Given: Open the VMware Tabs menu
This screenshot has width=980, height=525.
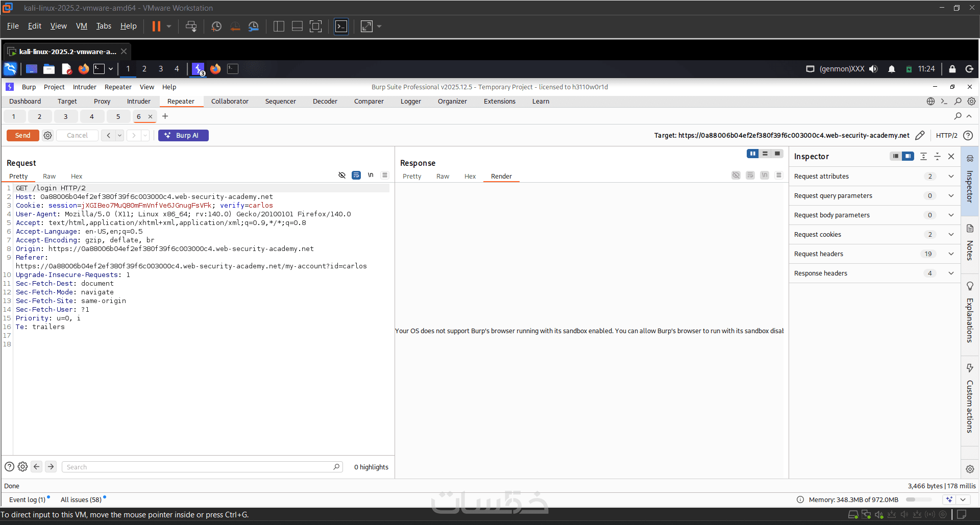Looking at the screenshot, I should tap(104, 26).
